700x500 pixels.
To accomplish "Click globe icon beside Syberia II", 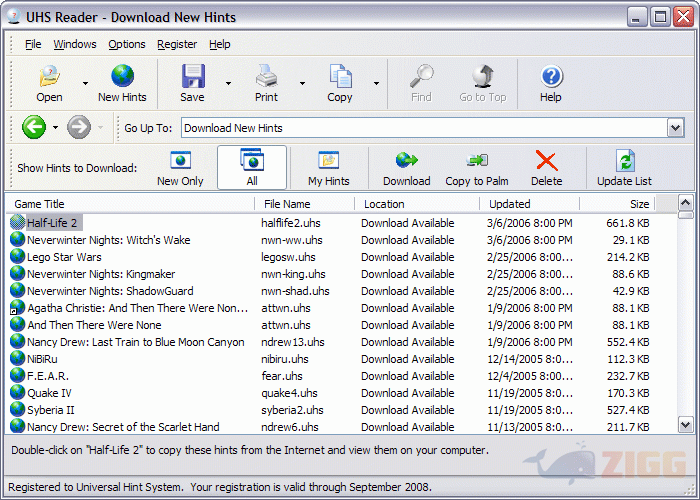I will (x=17, y=409).
